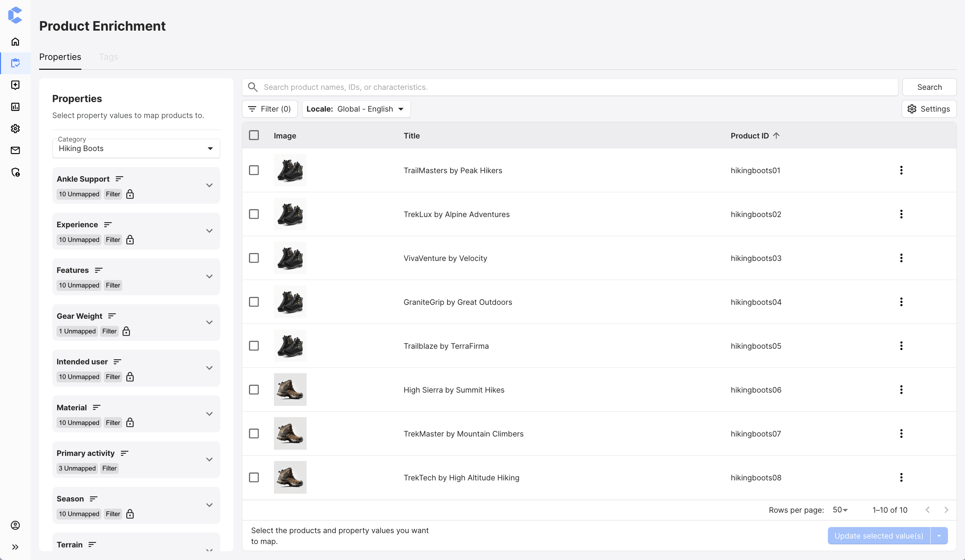Image resolution: width=965 pixels, height=560 pixels.
Task: Select the Product Enrichment clipboard icon
Action: (15, 62)
